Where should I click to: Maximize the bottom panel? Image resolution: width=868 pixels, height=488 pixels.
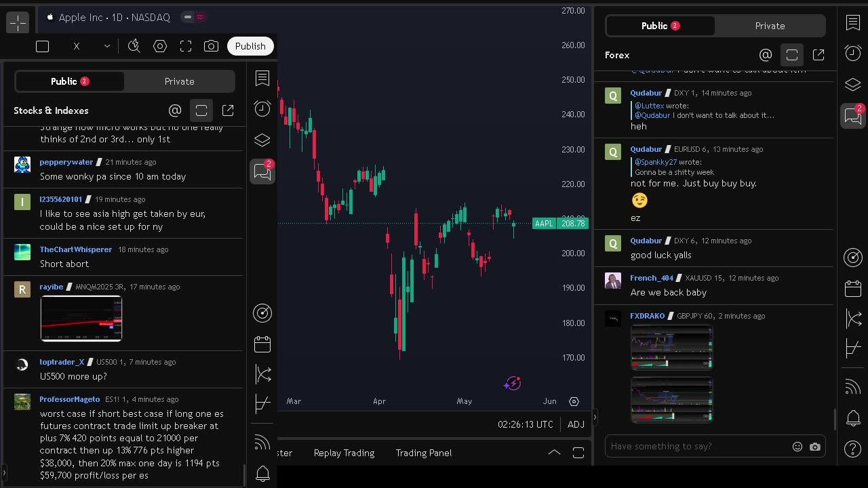pyautogui.click(x=578, y=453)
